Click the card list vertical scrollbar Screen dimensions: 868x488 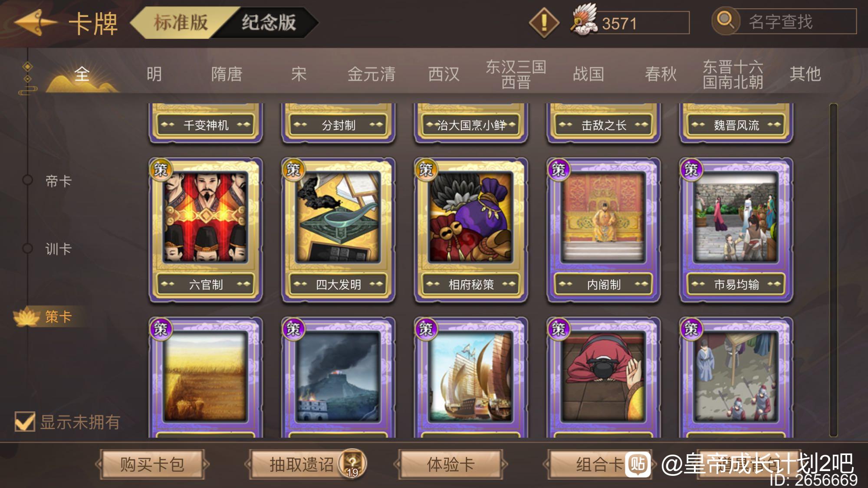tap(833, 270)
